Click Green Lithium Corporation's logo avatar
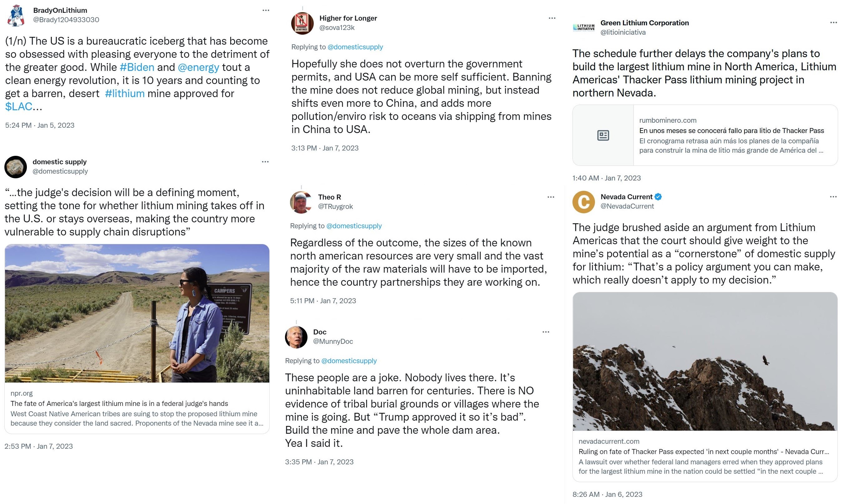The height and width of the screenshot is (504, 844). click(x=584, y=27)
